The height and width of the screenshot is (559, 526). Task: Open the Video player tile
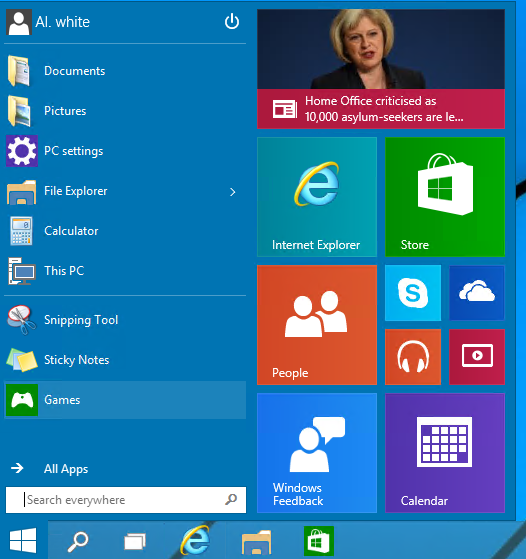coord(477,357)
